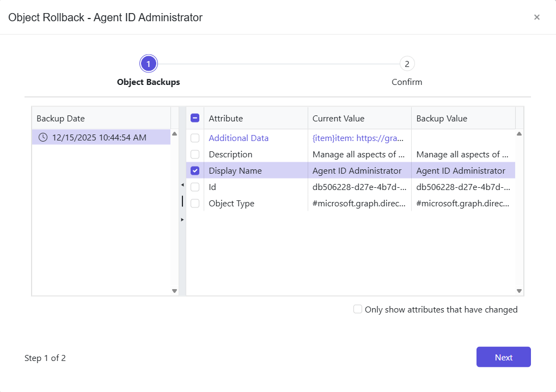Image resolution: width=556 pixels, height=392 pixels.
Task: Enable Only show attributes that have changed
Action: point(358,309)
